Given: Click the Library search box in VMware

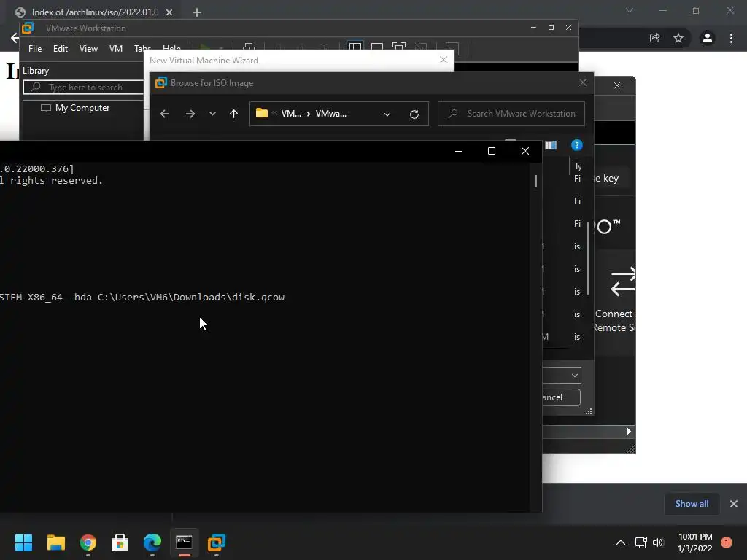Looking at the screenshot, I should (x=83, y=87).
